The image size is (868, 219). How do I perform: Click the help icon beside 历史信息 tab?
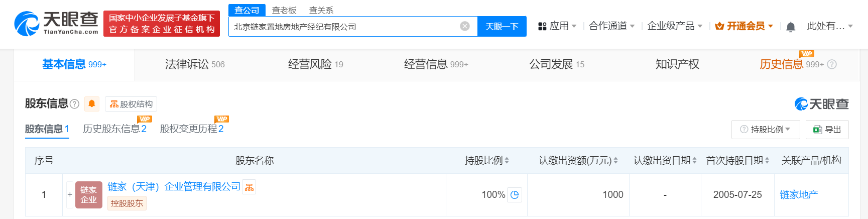click(x=832, y=64)
